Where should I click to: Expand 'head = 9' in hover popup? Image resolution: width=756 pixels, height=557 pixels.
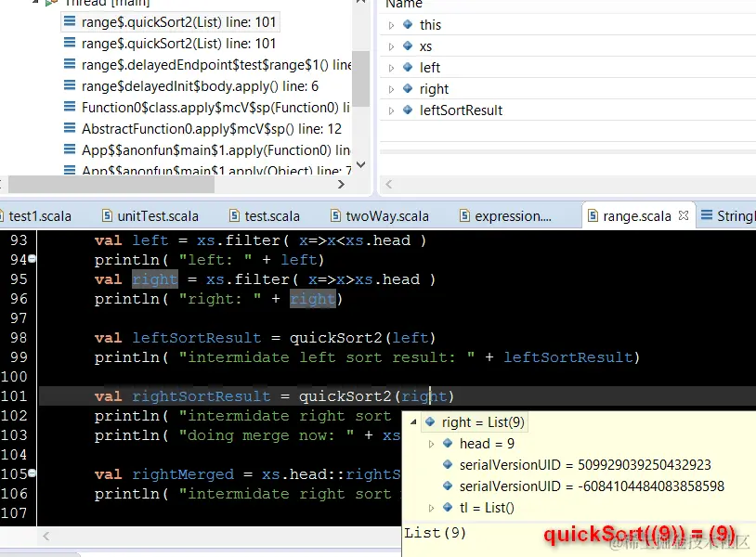(x=431, y=444)
